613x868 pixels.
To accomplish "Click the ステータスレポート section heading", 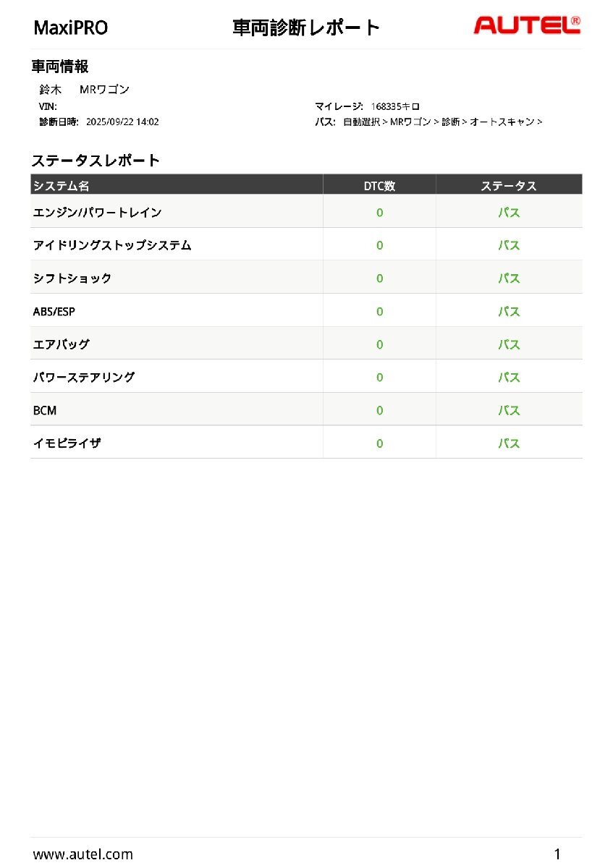I will click(96, 161).
